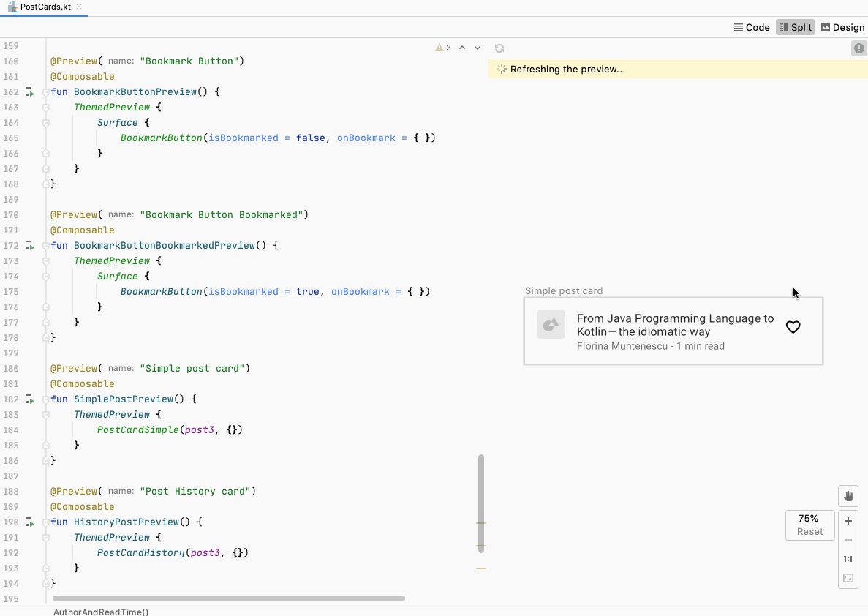868x616 pixels.
Task: Collapse ThemedPreview block at line 183
Action: pyautogui.click(x=46, y=415)
